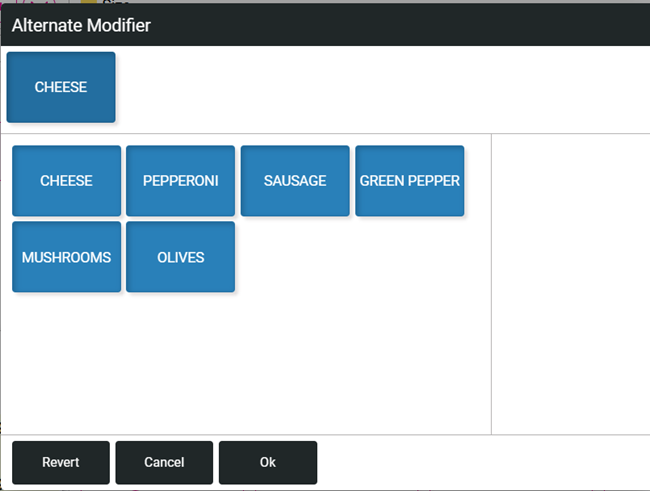This screenshot has width=650, height=491.
Task: Cancel the Alternate Modifier dialog
Action: (x=164, y=462)
